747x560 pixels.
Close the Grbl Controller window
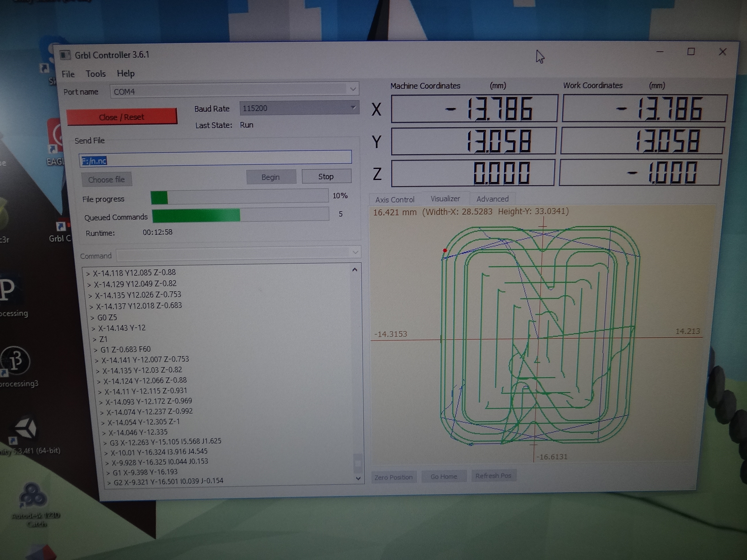[722, 52]
